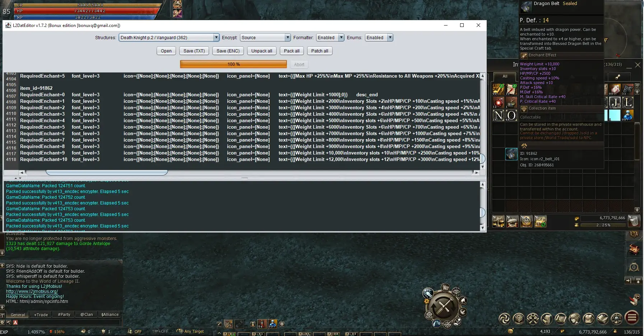Viewport: 644px width, 336px height.
Task: Click the letter L item in inventory
Action: [627, 102]
